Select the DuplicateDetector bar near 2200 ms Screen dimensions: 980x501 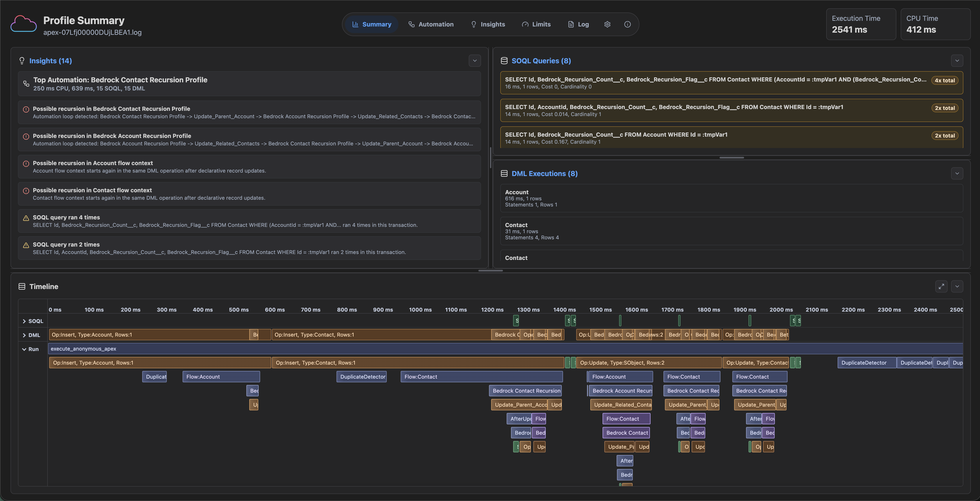tap(867, 363)
